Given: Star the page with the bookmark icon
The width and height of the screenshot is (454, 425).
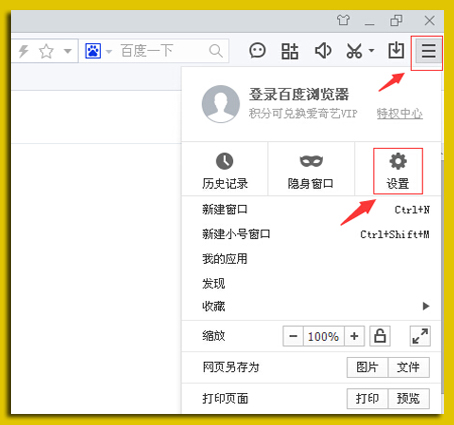Looking at the screenshot, I should pyautogui.click(x=46, y=51).
